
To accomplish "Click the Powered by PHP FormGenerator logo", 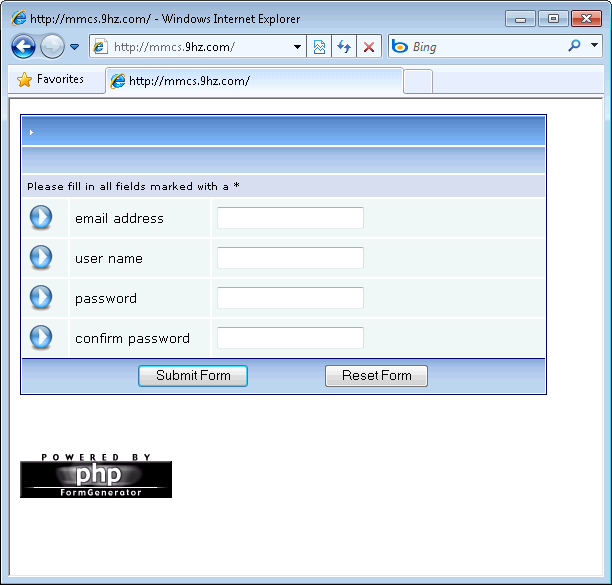I will (96, 475).
